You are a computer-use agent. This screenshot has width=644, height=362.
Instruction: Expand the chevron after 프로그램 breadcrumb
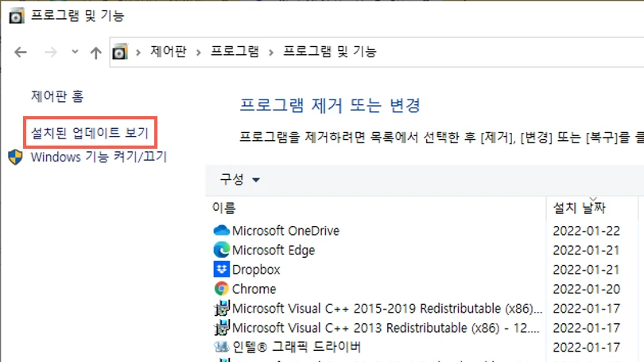click(271, 53)
